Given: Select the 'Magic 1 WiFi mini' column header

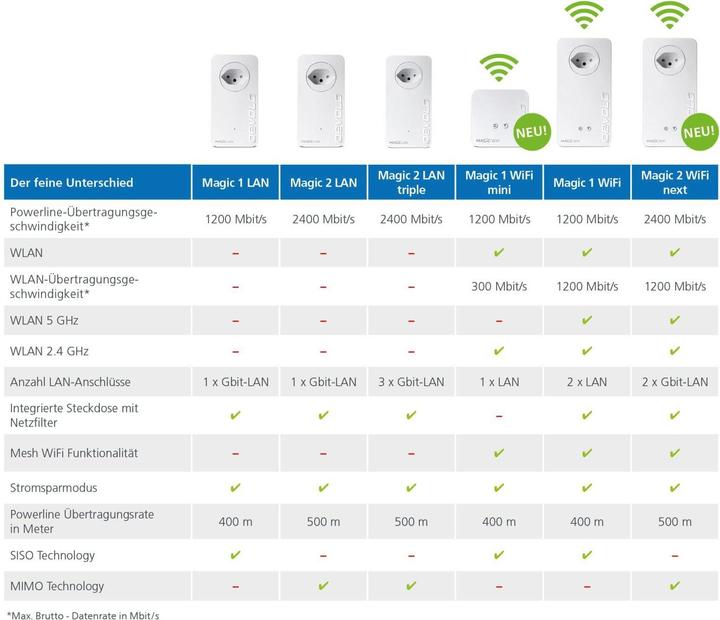Looking at the screenshot, I should tap(499, 182).
